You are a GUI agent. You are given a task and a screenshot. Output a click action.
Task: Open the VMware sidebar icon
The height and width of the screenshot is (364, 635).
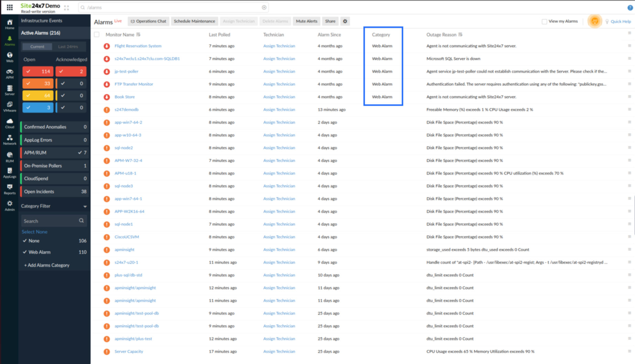10,107
